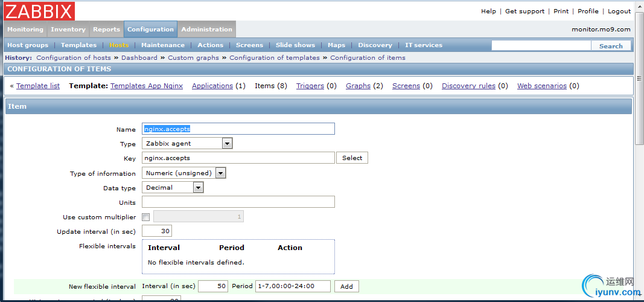Screen dimensions: 644x302
Task: Open Hosts submenu item
Action: point(119,45)
